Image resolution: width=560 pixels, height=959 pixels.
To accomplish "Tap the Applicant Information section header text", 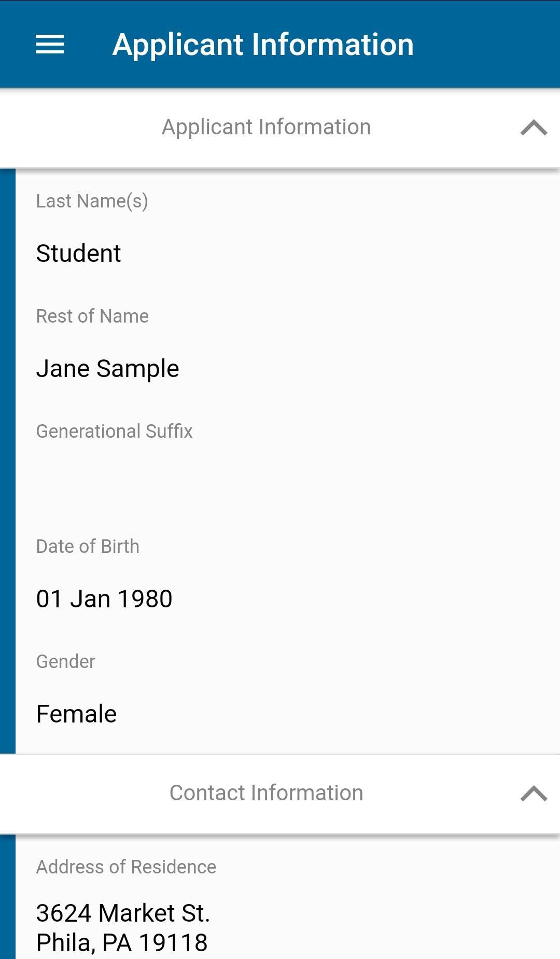I will click(x=266, y=128).
